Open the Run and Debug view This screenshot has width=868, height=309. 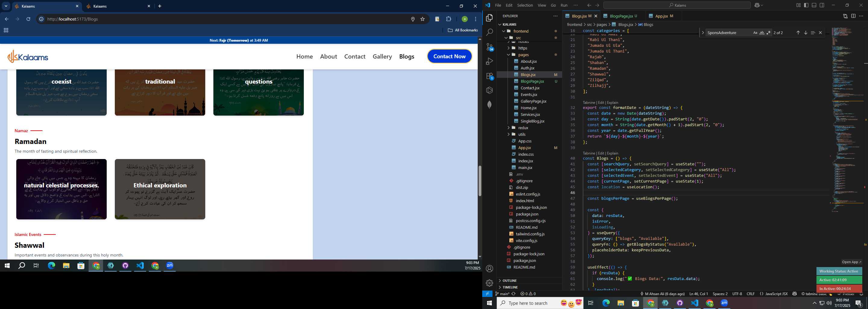tap(489, 61)
